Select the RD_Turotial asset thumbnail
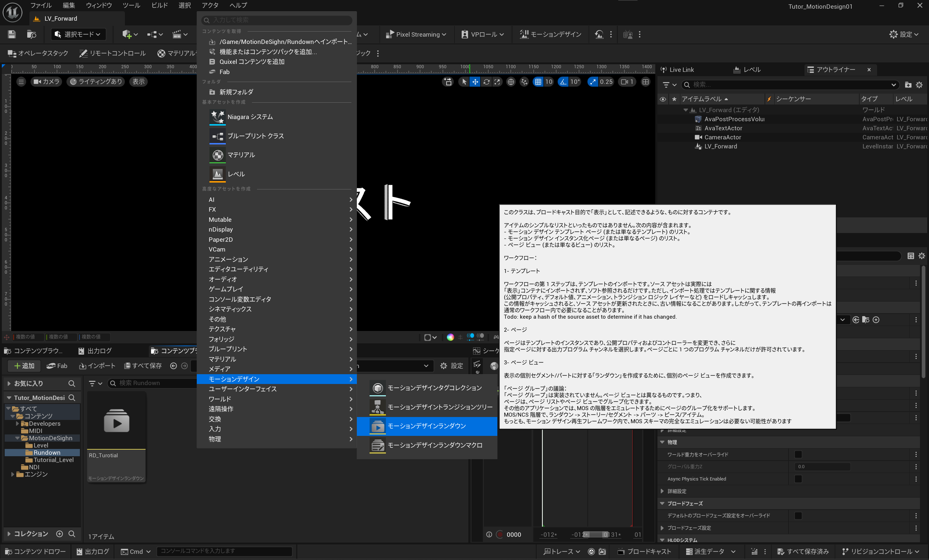 [x=117, y=420]
